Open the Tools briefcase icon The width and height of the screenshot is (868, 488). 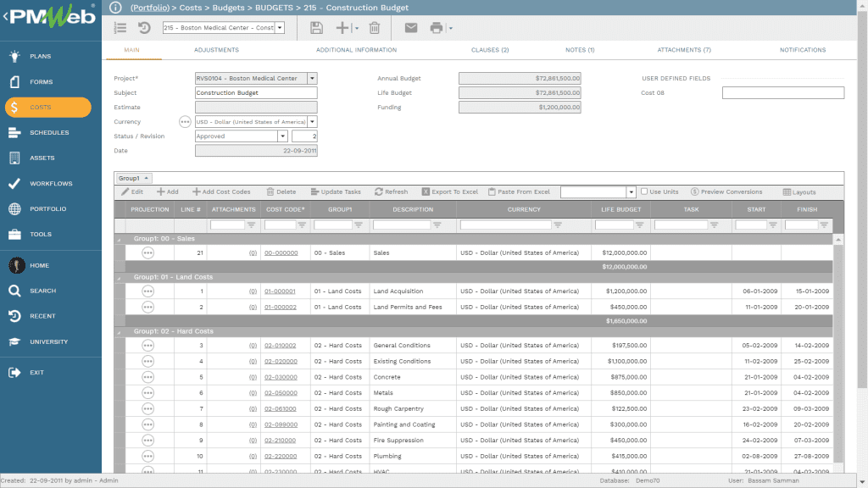click(15, 235)
